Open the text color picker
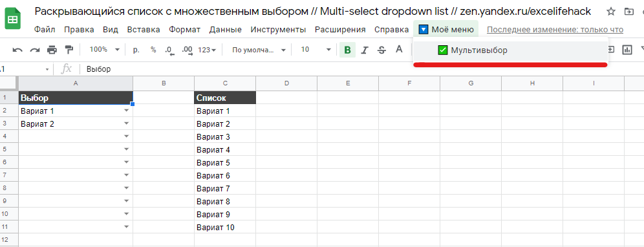 pyautogui.click(x=399, y=50)
